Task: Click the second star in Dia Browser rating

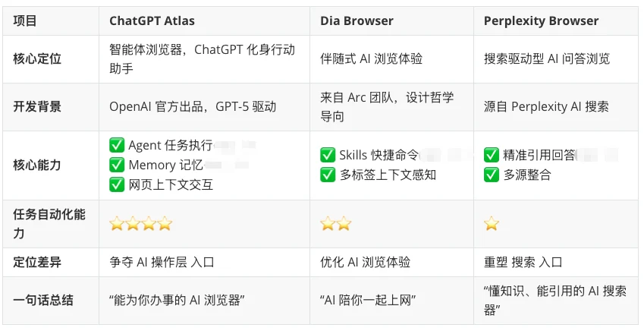Action: click(x=344, y=224)
